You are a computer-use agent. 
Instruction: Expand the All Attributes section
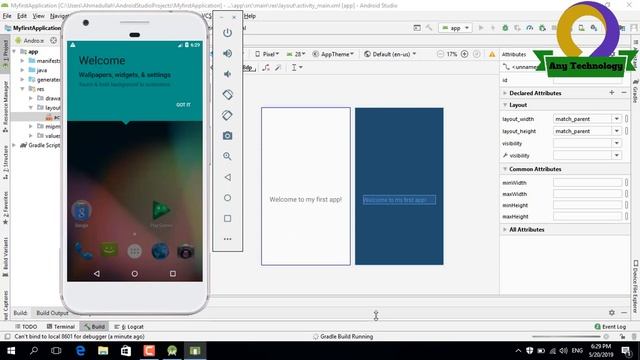505,229
